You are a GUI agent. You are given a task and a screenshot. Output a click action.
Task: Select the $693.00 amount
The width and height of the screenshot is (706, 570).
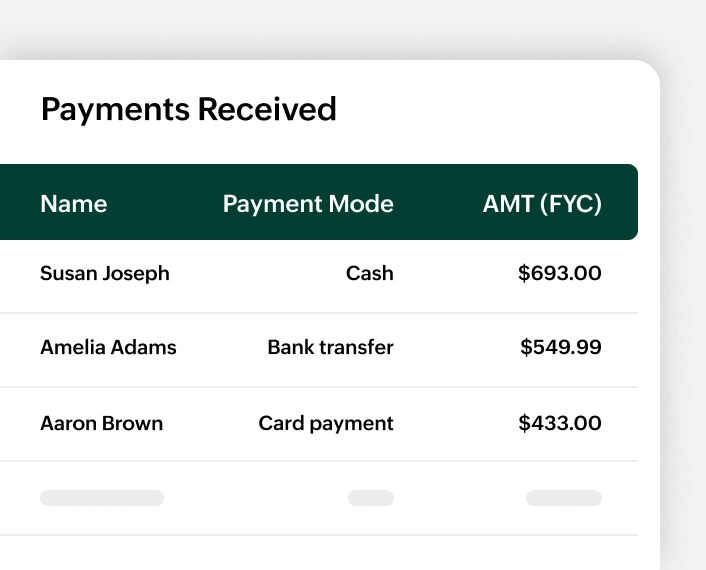pyautogui.click(x=560, y=273)
